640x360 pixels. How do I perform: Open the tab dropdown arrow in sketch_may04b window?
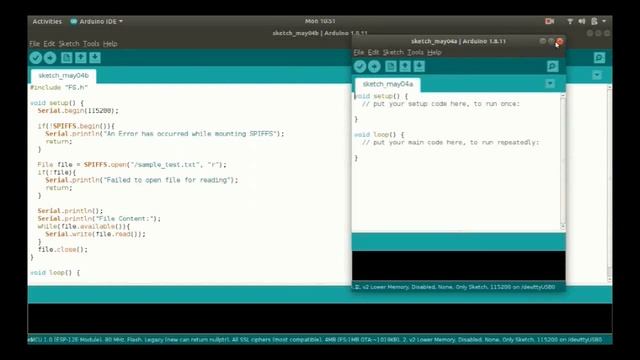coord(597,75)
